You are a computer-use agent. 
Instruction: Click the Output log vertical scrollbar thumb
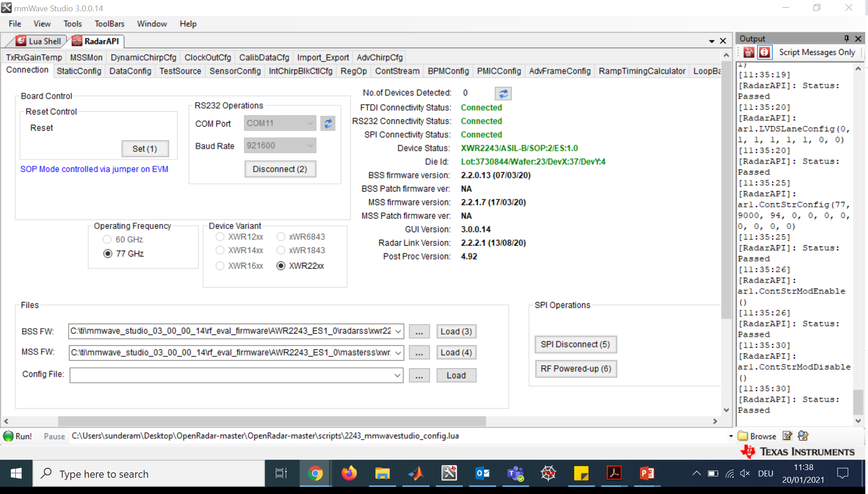pos(858,401)
